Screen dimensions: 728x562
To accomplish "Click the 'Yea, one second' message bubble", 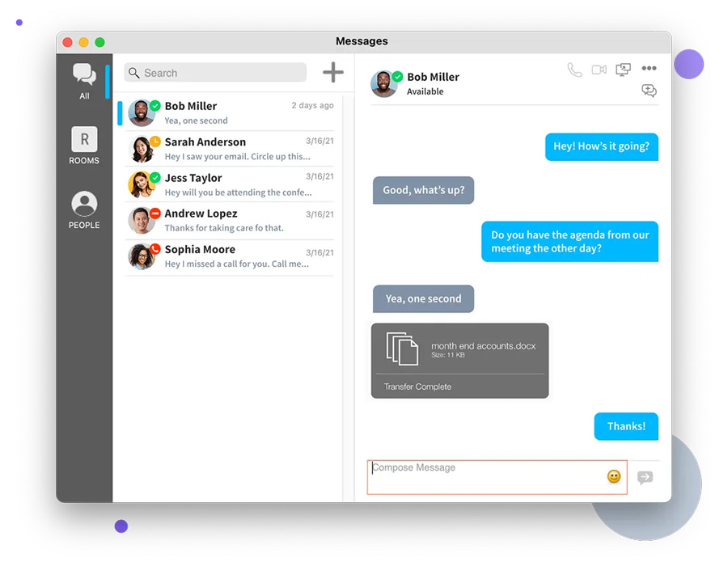I will [423, 299].
